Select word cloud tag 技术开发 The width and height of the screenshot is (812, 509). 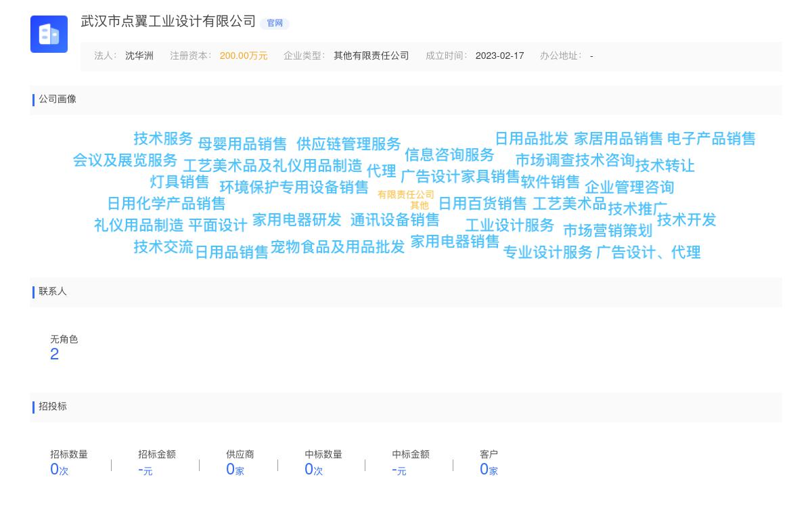pos(686,220)
